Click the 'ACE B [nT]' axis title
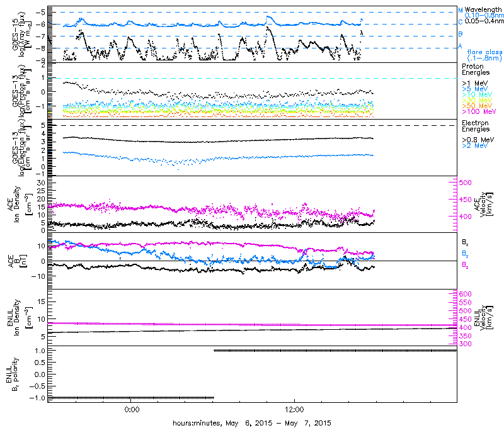Image resolution: width=504 pixels, height=428 pixels. pyautogui.click(x=17, y=261)
